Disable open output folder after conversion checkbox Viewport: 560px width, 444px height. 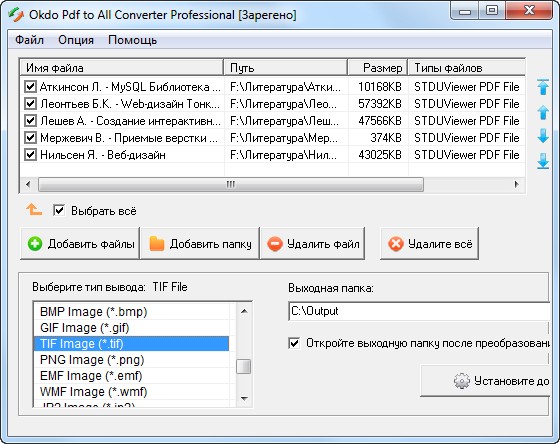294,343
